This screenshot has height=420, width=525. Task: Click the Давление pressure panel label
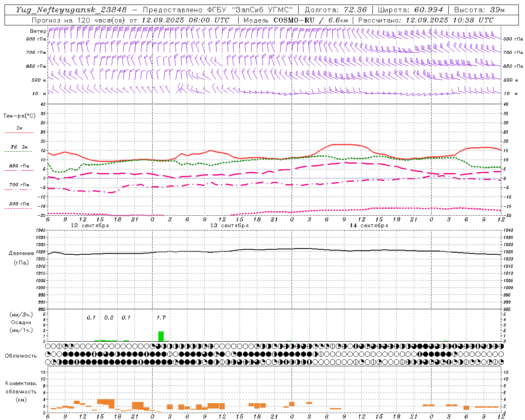21,253
